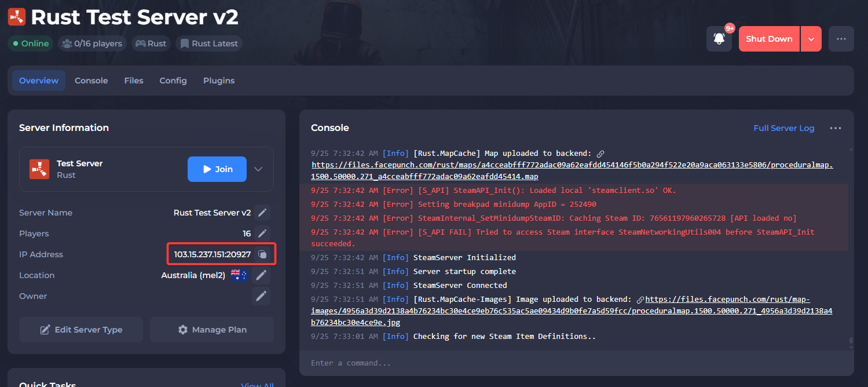Viewport: 868px width, 387px height.
Task: Go to the Plugins tab
Action: click(219, 81)
